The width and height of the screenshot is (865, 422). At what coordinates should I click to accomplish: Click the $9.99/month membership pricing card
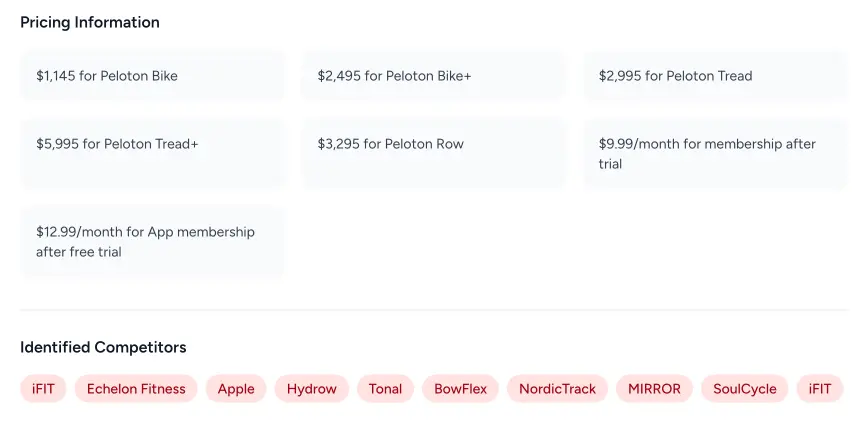[715, 154]
